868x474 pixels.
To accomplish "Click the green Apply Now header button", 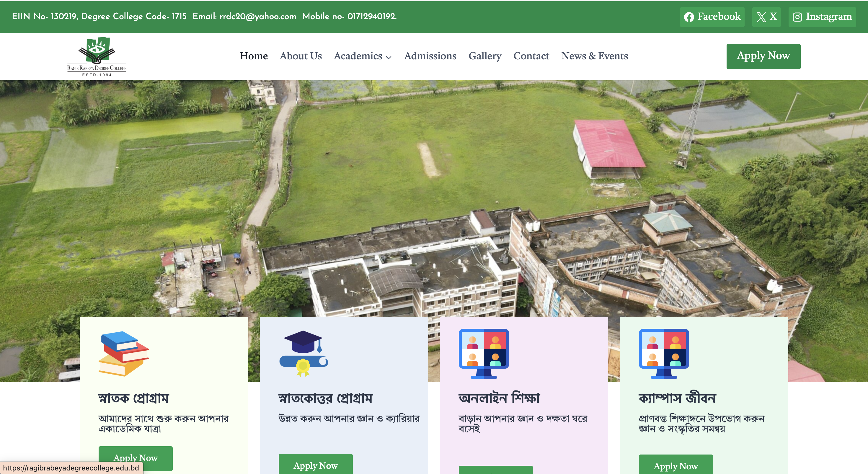I will [763, 56].
